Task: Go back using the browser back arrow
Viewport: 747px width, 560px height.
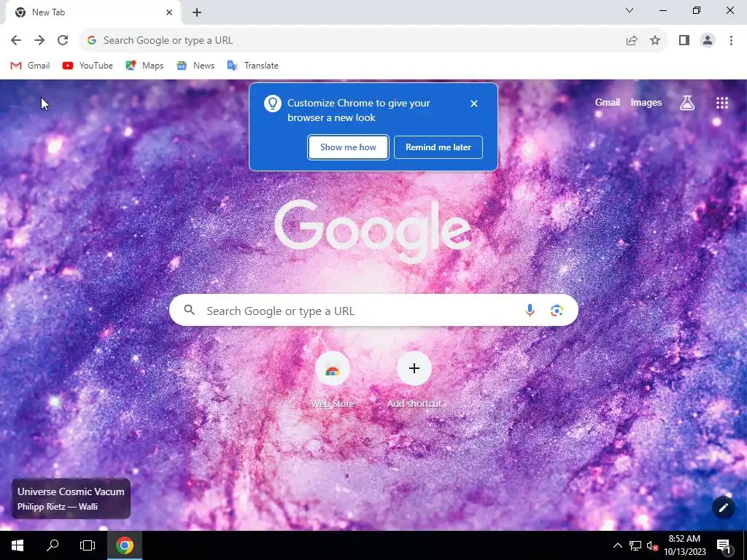Action: pos(16,41)
